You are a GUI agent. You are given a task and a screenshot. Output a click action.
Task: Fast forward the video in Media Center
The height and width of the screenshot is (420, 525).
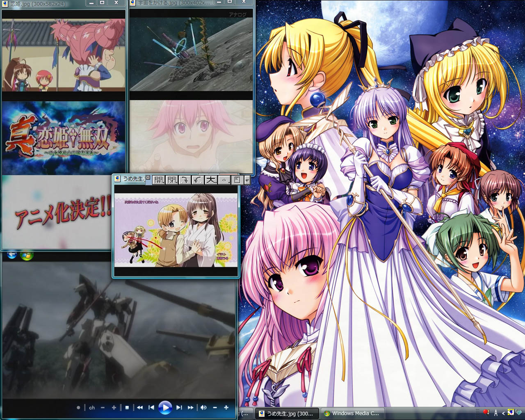click(190, 408)
